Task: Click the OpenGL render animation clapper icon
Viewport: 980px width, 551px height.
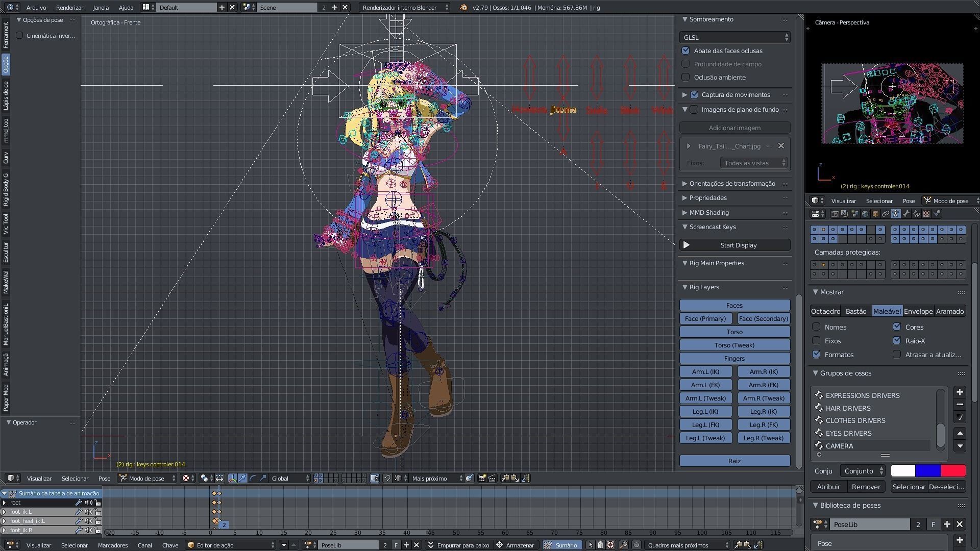Action: [x=492, y=478]
